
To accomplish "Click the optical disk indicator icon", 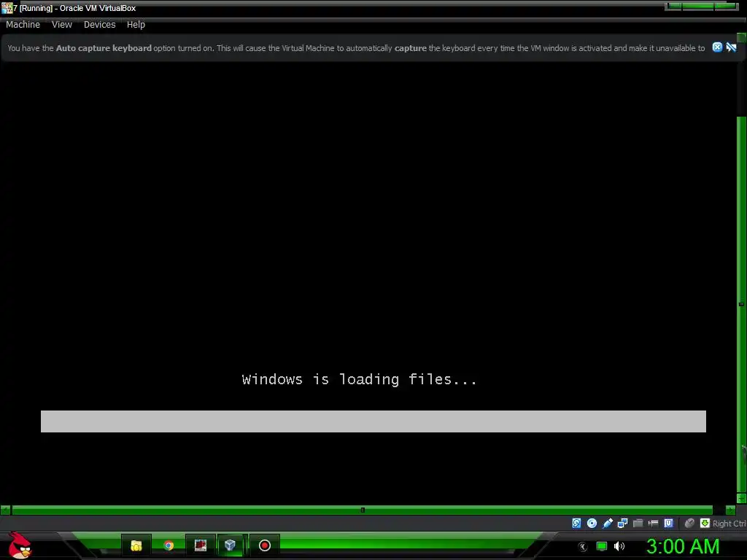I will (x=592, y=524).
